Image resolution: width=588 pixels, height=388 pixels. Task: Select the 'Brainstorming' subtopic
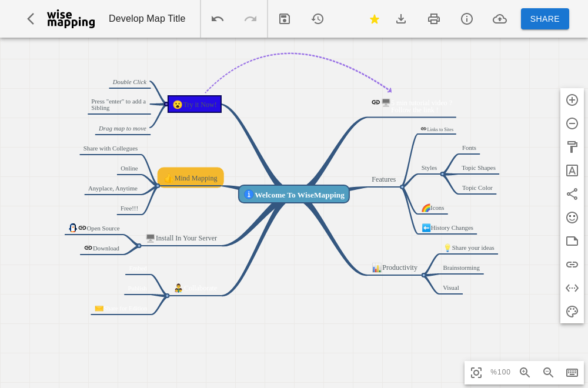[x=461, y=267]
